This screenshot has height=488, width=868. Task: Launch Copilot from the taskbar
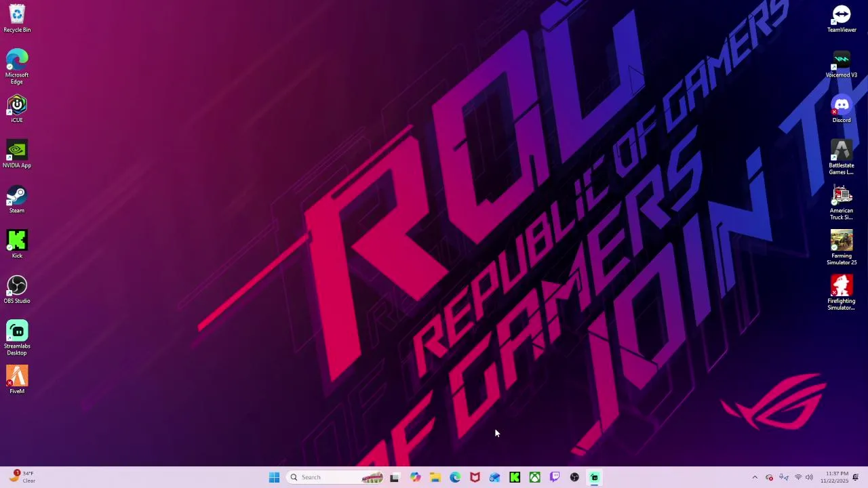[x=415, y=477]
